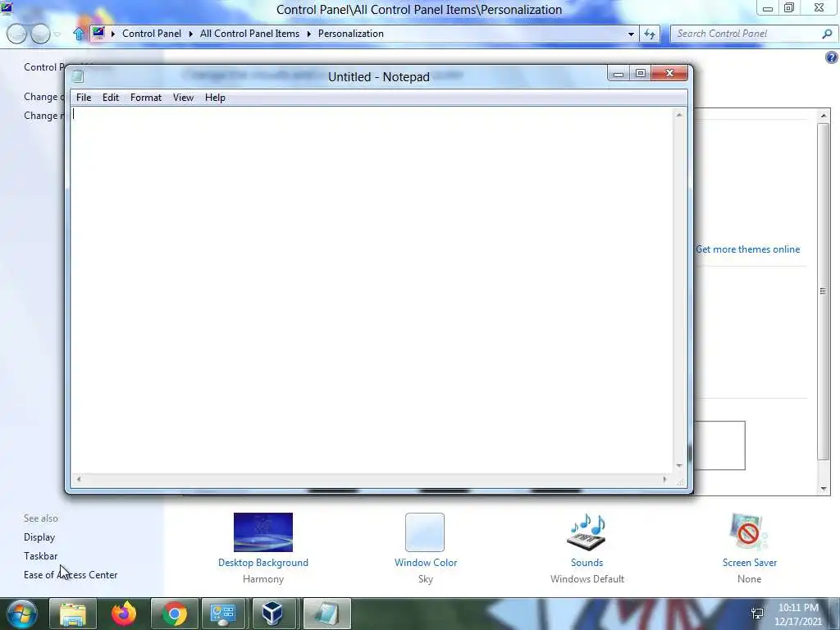This screenshot has height=630, width=840.
Task: Click the Sounds link text
Action: click(x=587, y=563)
